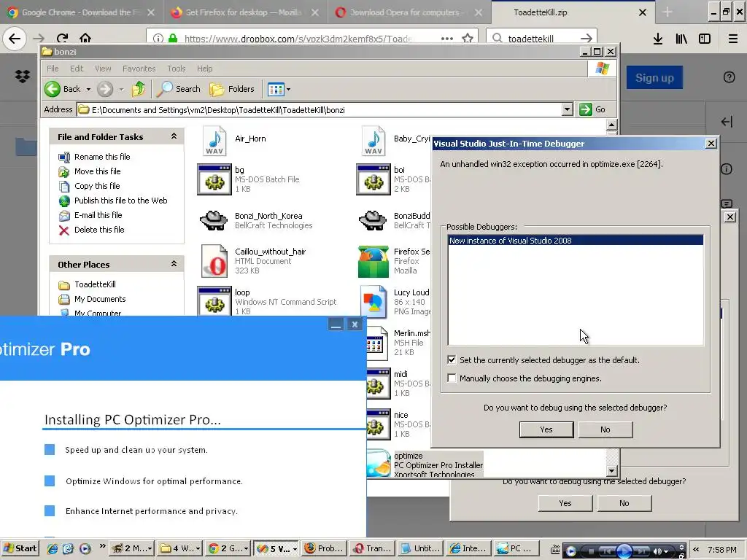Click No in the background debugger dialog
This screenshot has width=747, height=560.
pyautogui.click(x=624, y=503)
